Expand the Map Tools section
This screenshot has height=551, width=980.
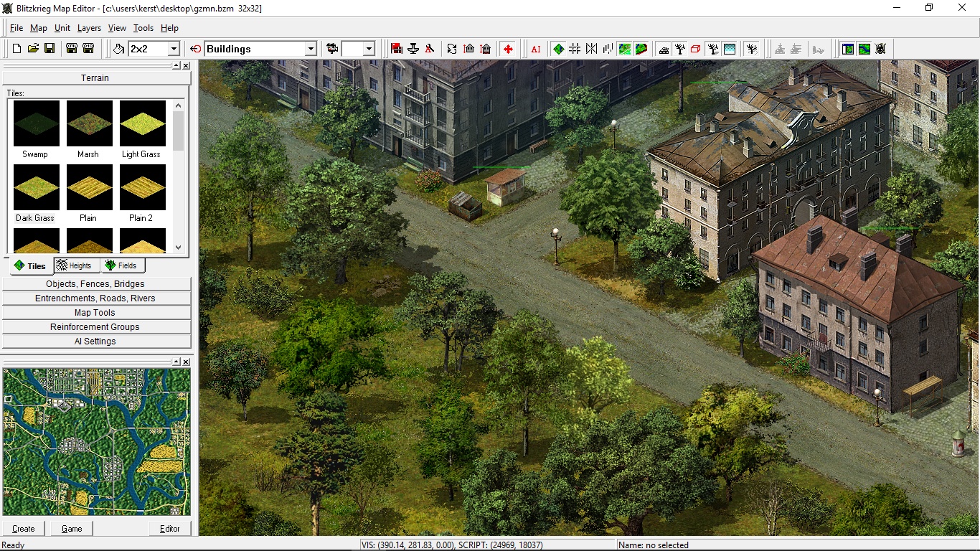(x=97, y=313)
